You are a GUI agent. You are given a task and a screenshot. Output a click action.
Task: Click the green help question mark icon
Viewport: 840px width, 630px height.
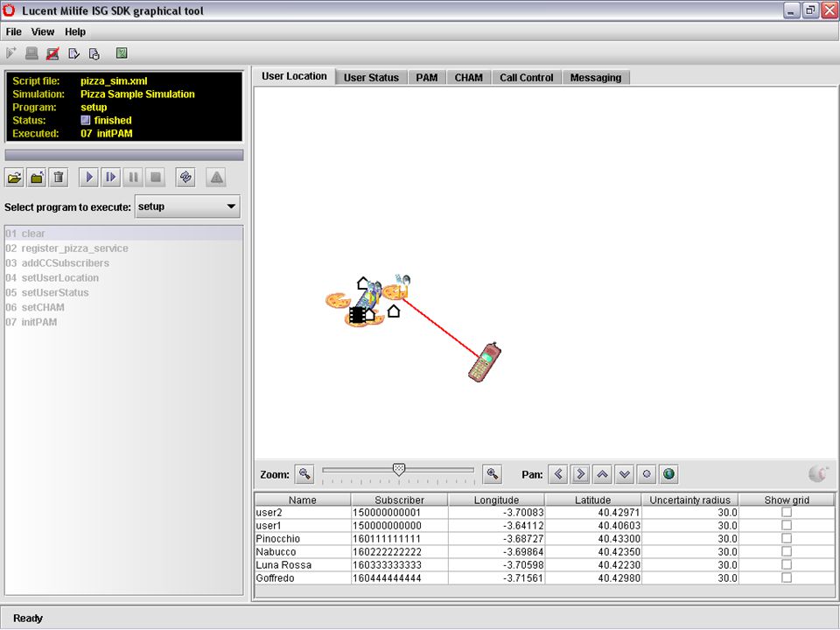point(122,53)
